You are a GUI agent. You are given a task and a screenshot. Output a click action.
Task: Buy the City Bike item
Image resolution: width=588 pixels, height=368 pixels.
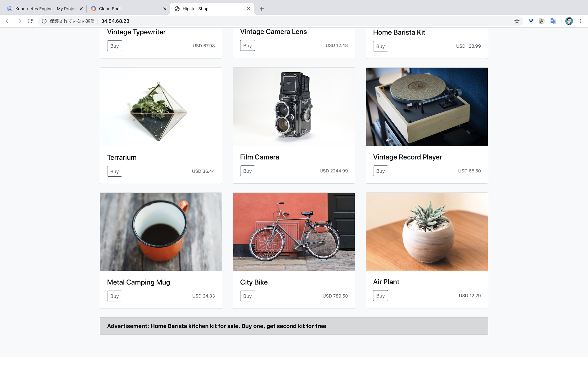[247, 296]
